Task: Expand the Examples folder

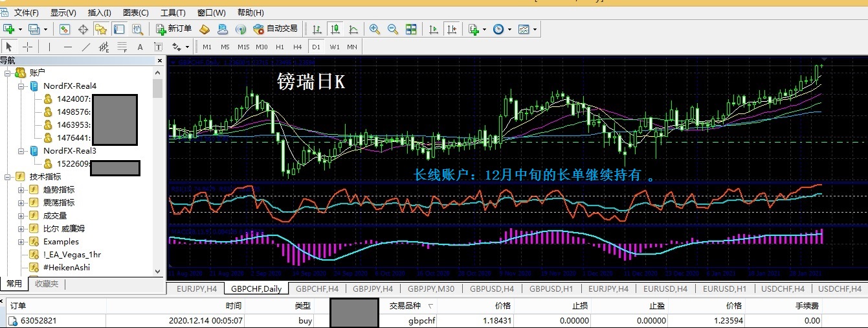Action: tap(21, 241)
